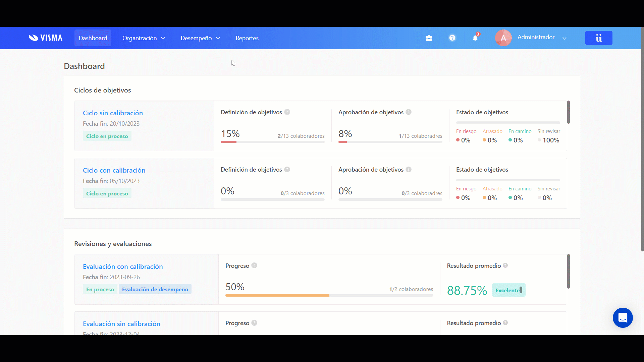Click help icon beside Resultado promedio
The width and height of the screenshot is (644, 362).
point(505,265)
